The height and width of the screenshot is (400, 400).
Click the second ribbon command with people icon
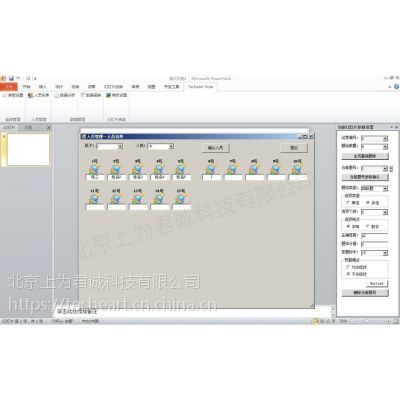pos(39,95)
